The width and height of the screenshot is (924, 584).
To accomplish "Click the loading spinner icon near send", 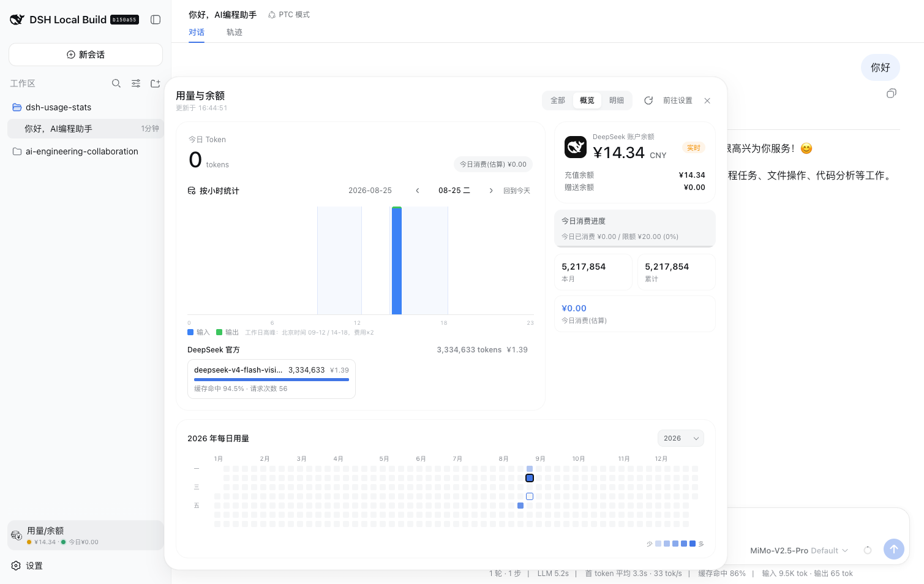I will coord(868,550).
